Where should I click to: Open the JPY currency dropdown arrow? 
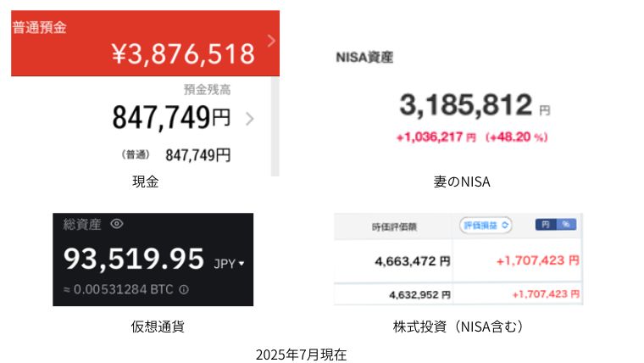pos(241,264)
